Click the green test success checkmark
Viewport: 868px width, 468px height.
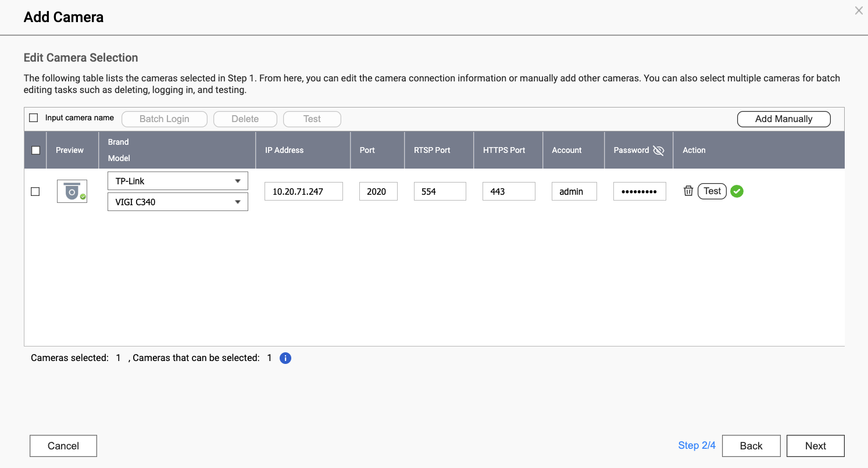[737, 191]
